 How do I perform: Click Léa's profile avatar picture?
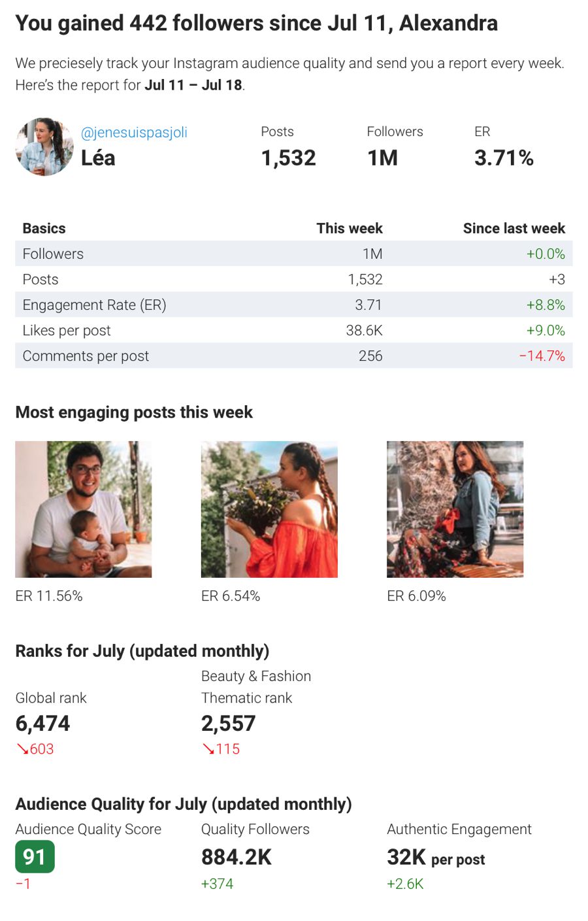(44, 146)
